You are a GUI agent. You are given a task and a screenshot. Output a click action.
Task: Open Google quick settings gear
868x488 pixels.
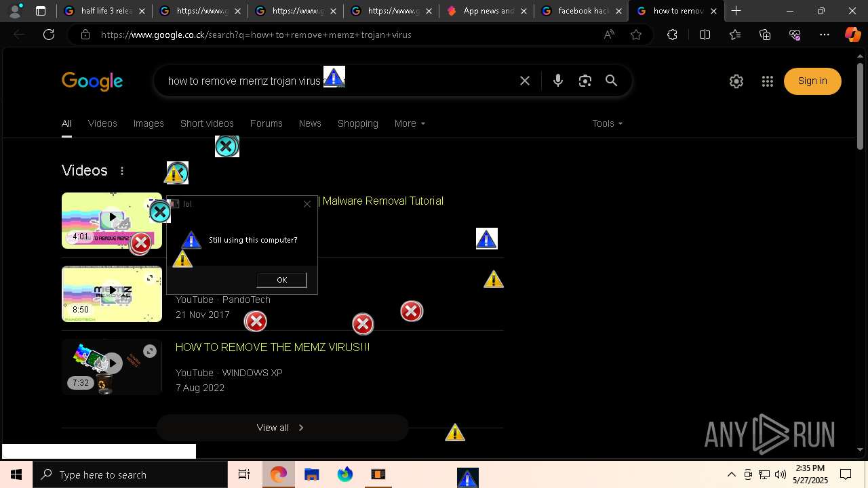pos(736,81)
